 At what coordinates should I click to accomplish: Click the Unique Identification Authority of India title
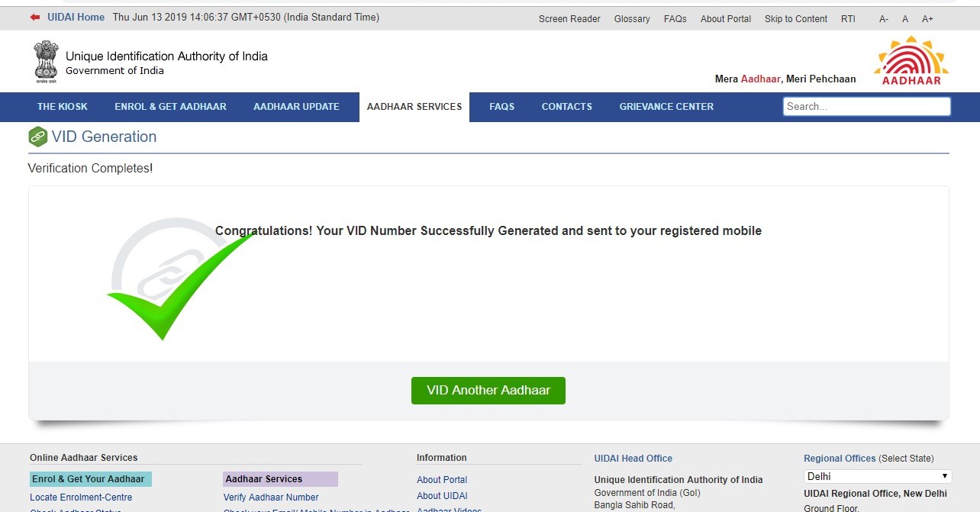click(166, 56)
